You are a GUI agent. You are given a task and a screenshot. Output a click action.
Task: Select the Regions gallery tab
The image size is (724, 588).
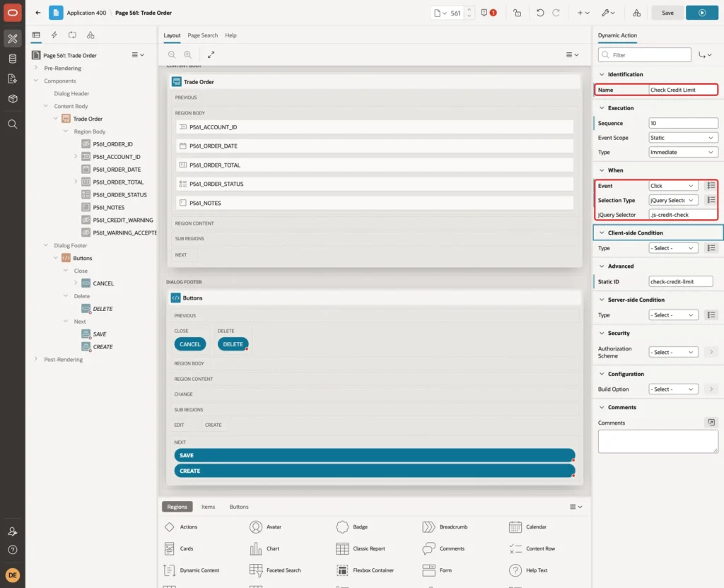177,507
